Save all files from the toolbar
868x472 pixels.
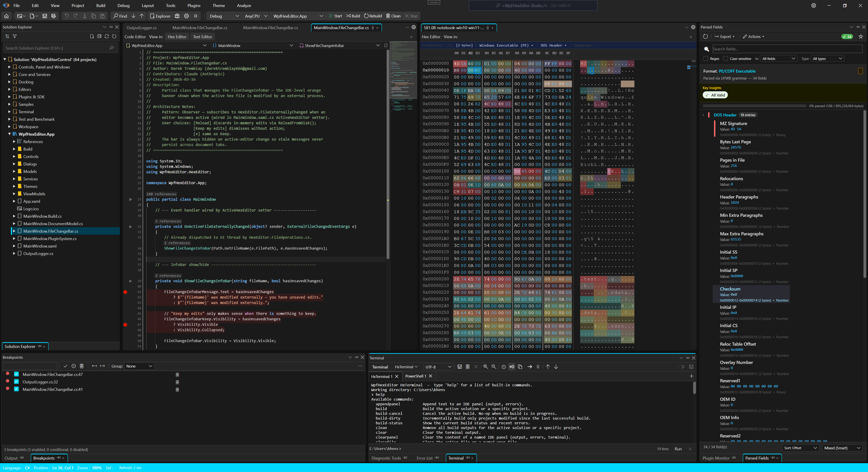click(x=53, y=16)
